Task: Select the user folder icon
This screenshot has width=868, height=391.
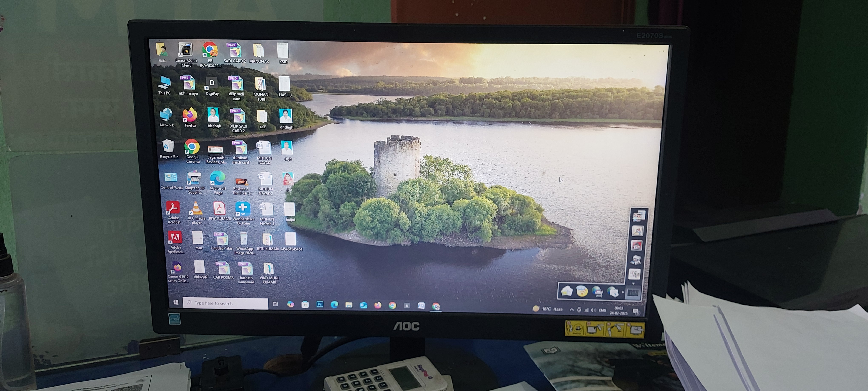Action: pos(162,52)
